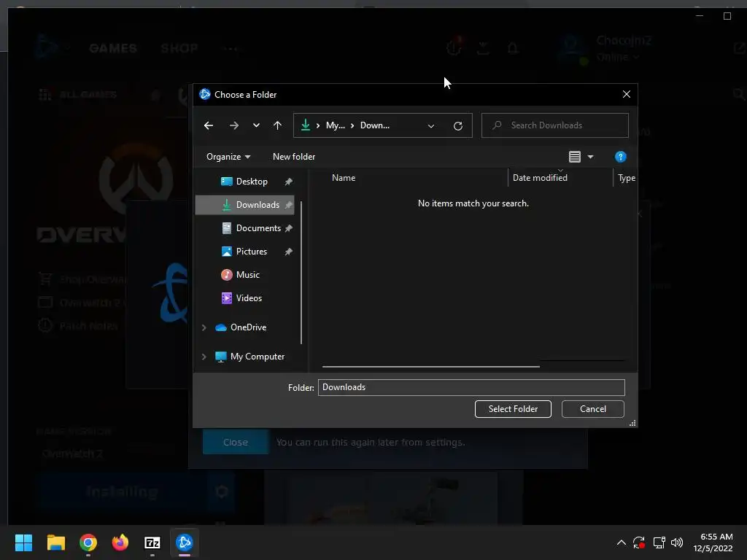Expand the OneDrive tree node
Image resolution: width=747 pixels, height=560 pixels.
tap(204, 327)
